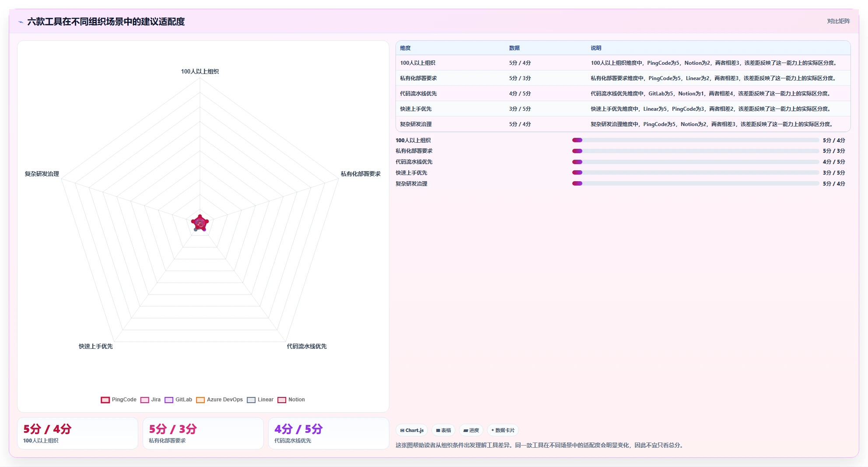Click the Chart.js tag

point(412,430)
